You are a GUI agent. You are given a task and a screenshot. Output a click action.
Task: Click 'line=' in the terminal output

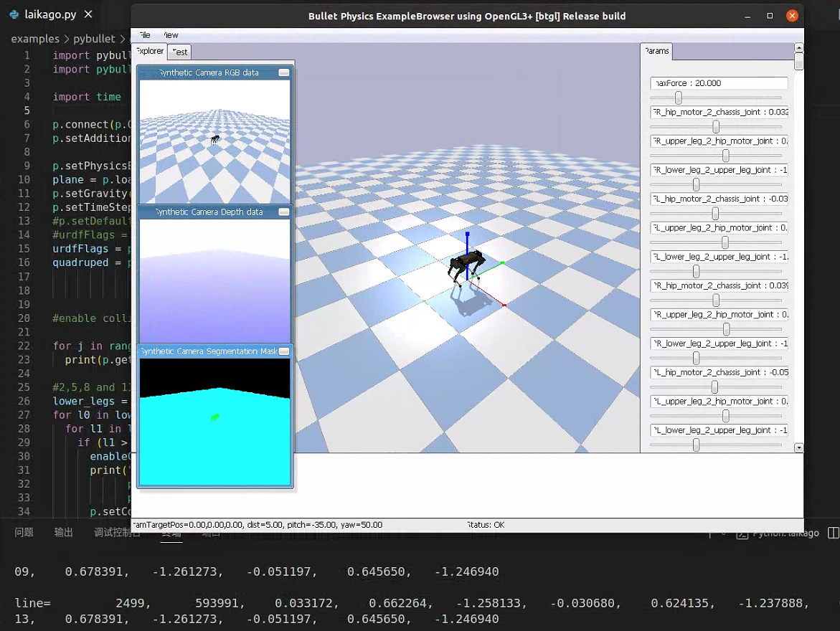point(33,603)
